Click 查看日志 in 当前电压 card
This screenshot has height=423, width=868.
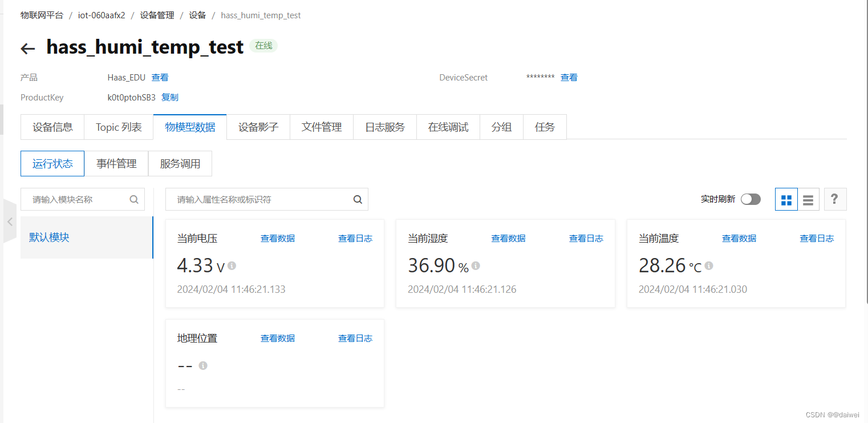pyautogui.click(x=355, y=239)
